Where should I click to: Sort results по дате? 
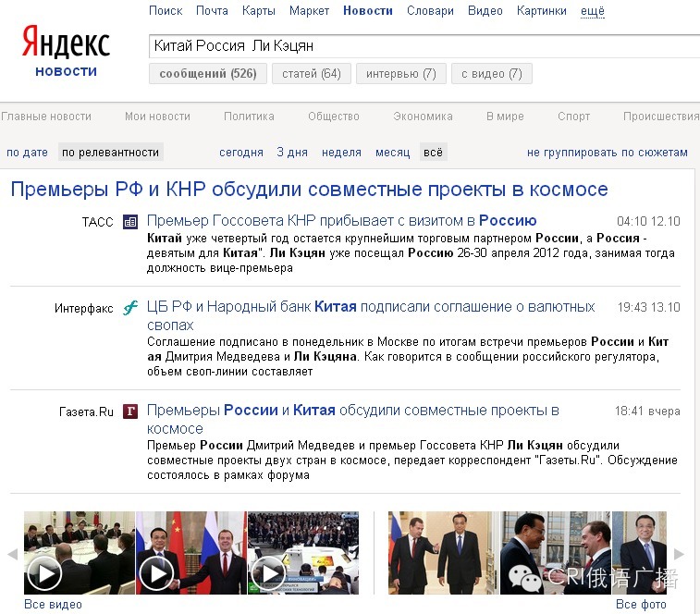(27, 153)
